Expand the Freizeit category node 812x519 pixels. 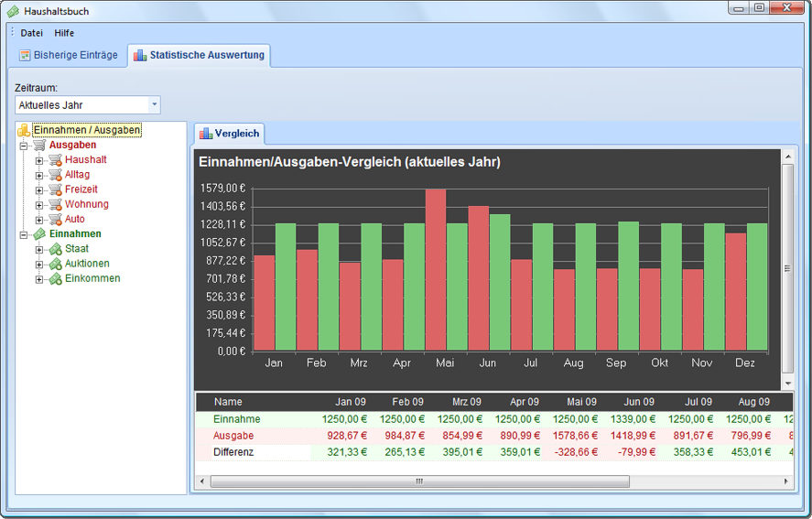coord(38,190)
